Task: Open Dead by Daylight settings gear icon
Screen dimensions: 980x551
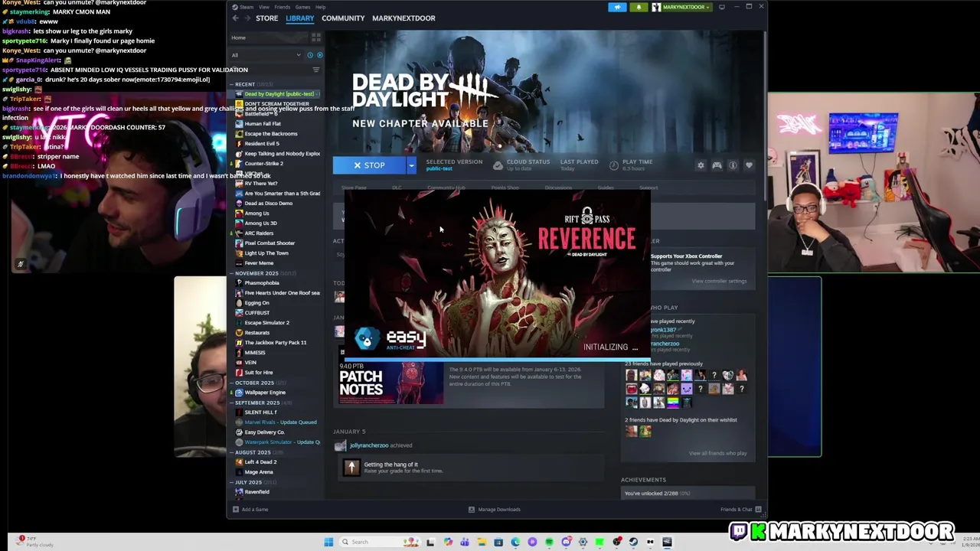Action: pyautogui.click(x=701, y=165)
